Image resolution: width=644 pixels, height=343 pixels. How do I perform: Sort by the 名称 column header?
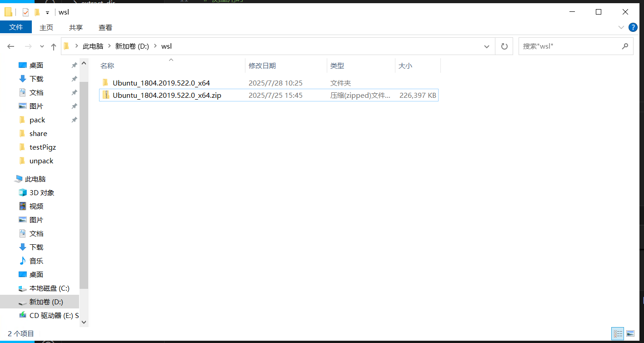click(x=107, y=66)
